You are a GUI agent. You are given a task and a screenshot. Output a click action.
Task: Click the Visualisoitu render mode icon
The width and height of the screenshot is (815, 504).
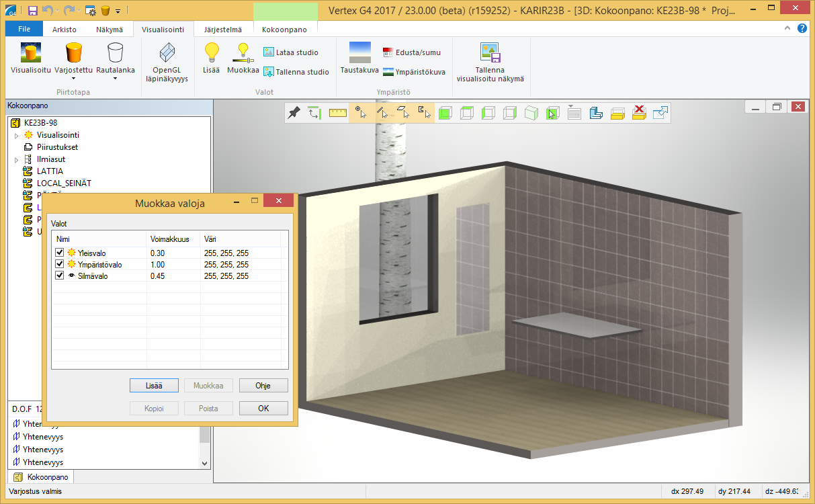coord(31,53)
